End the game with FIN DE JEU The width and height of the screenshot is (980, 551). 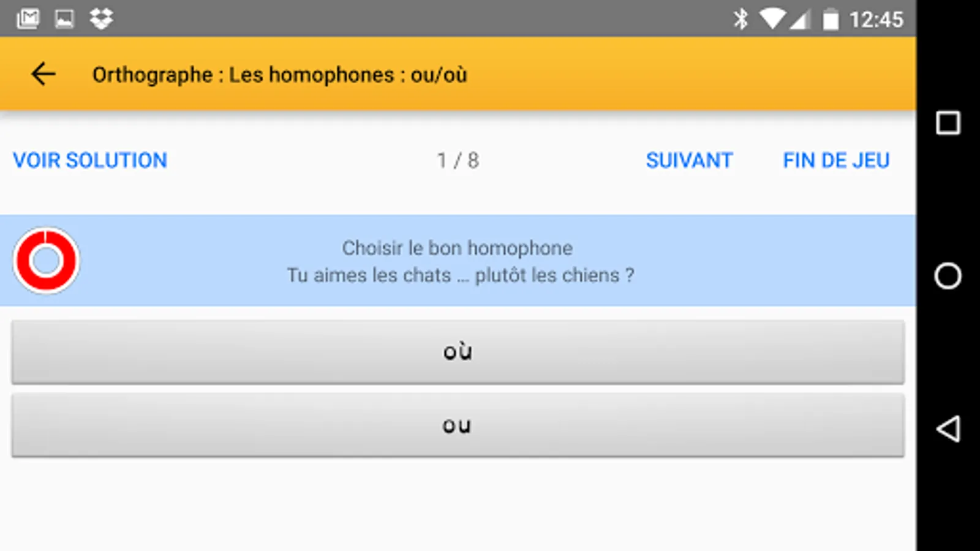pyautogui.click(x=836, y=160)
